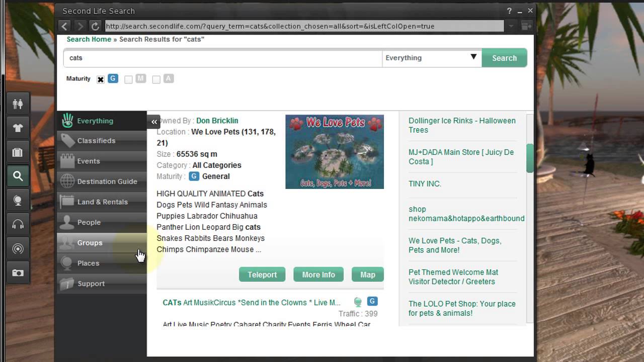Click the green Search button
The width and height of the screenshot is (644, 362).
click(x=504, y=58)
